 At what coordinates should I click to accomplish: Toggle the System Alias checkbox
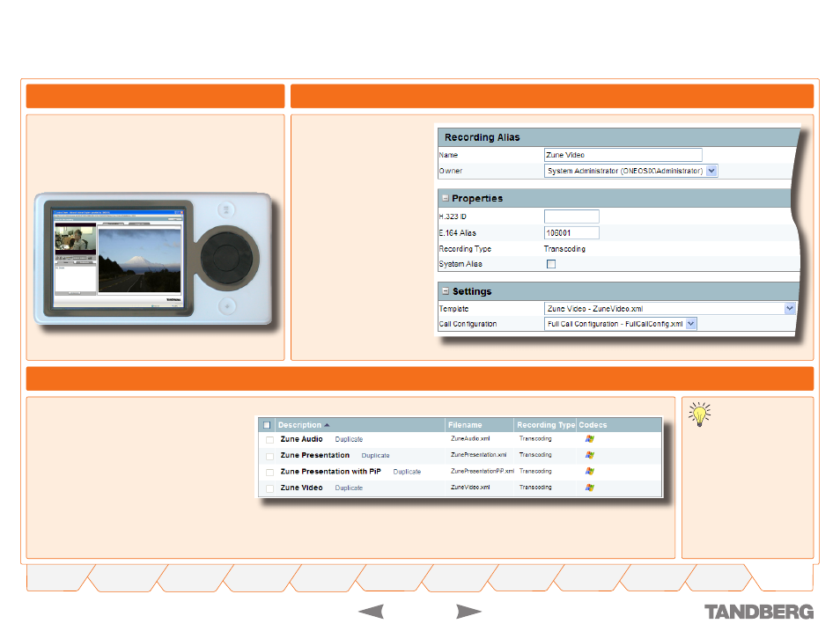click(550, 263)
